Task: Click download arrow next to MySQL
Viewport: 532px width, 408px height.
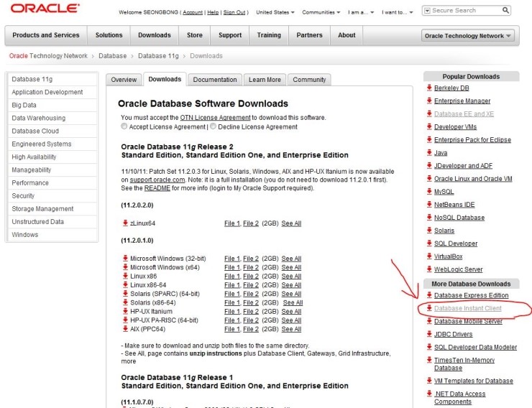Action: [429, 192]
